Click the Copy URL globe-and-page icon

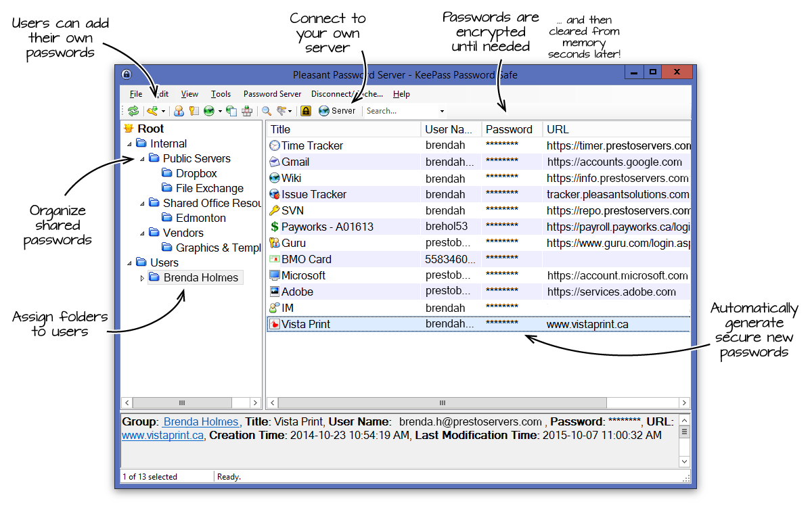[x=231, y=111]
